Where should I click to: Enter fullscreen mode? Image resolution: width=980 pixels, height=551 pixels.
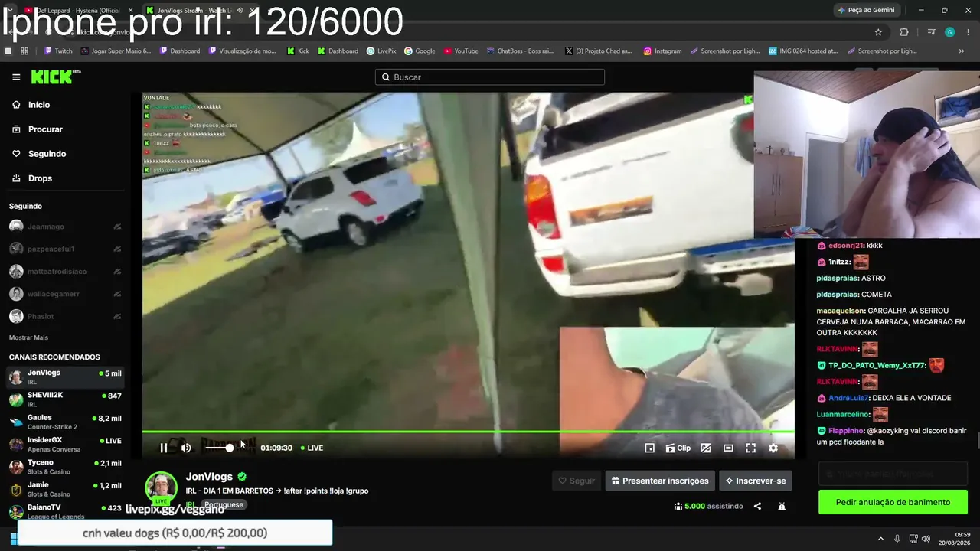point(750,448)
